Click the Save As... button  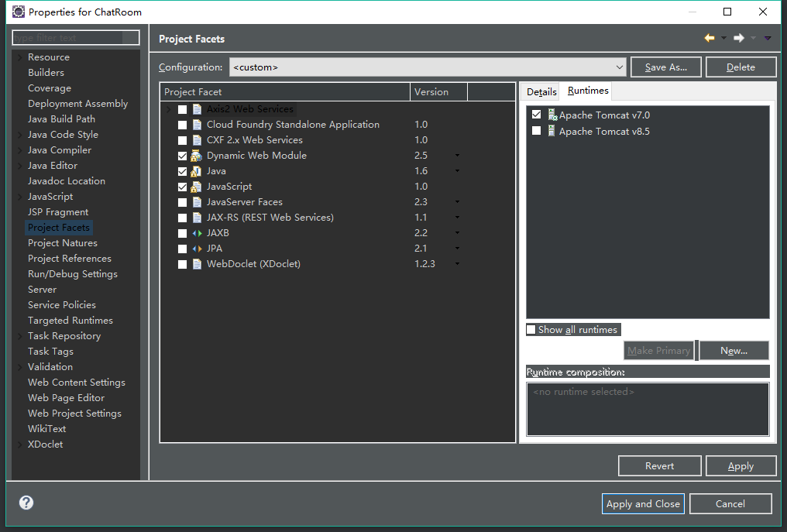click(x=666, y=67)
